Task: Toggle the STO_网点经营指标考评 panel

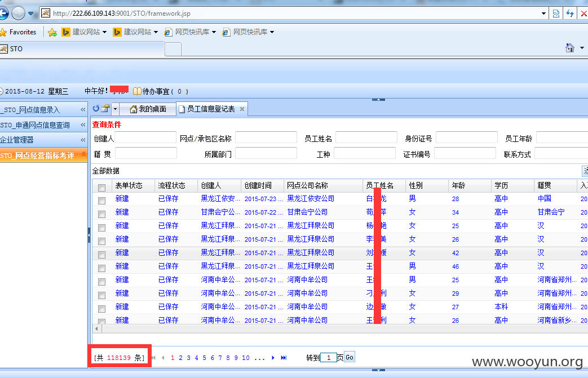Action: [83, 154]
